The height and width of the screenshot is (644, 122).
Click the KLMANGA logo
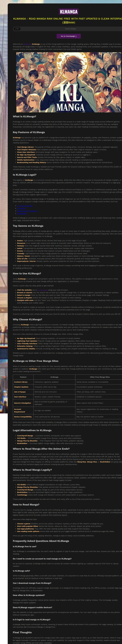[x=69, y=11]
